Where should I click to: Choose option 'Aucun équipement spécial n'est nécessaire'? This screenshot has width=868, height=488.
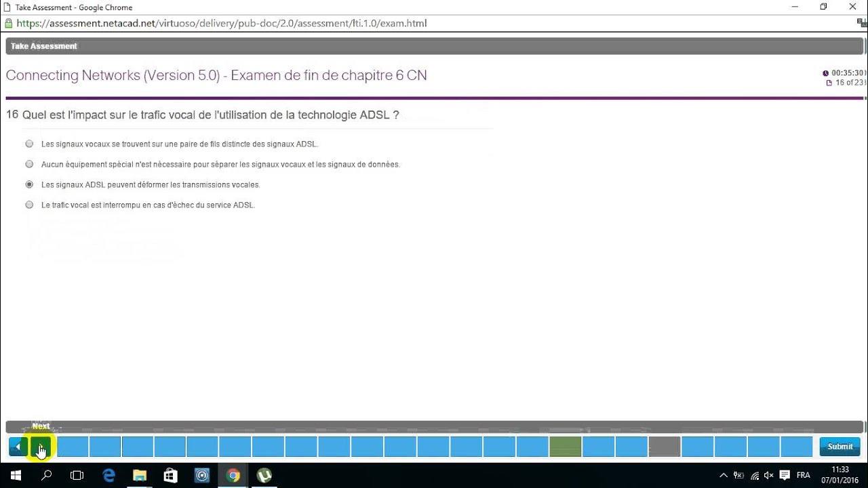tap(29, 164)
